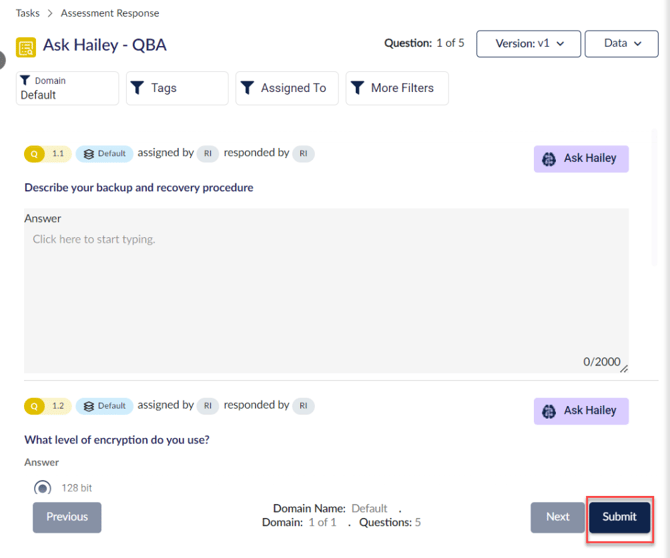The width and height of the screenshot is (670, 558).
Task: Click the Previous button
Action: click(x=67, y=517)
